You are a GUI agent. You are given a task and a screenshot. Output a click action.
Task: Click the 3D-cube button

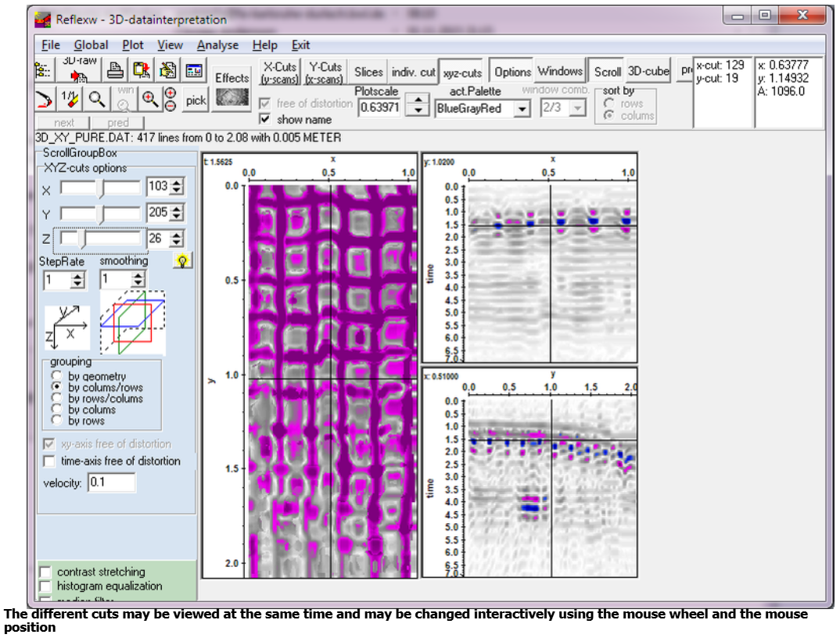click(x=648, y=72)
